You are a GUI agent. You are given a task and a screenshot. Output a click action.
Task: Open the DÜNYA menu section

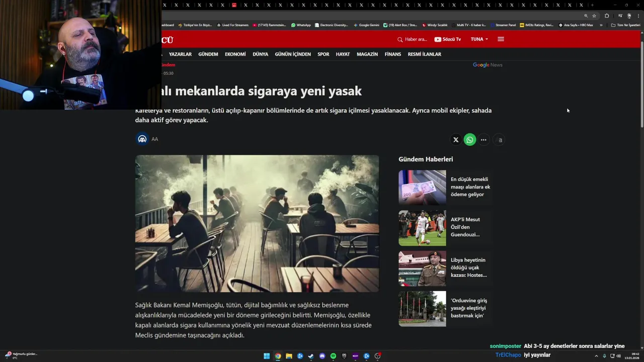pyautogui.click(x=260, y=54)
